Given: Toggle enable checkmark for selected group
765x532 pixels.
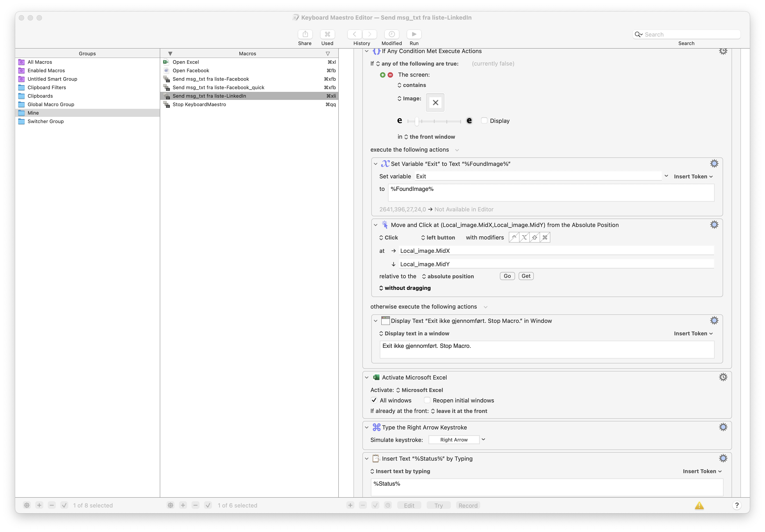Looking at the screenshot, I should pos(64,505).
